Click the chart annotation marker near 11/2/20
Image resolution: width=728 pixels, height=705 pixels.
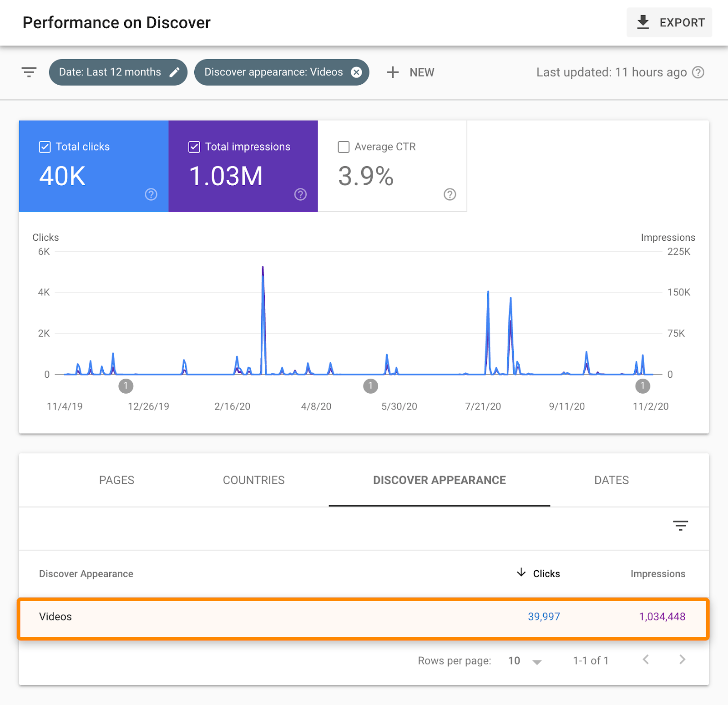click(x=642, y=386)
